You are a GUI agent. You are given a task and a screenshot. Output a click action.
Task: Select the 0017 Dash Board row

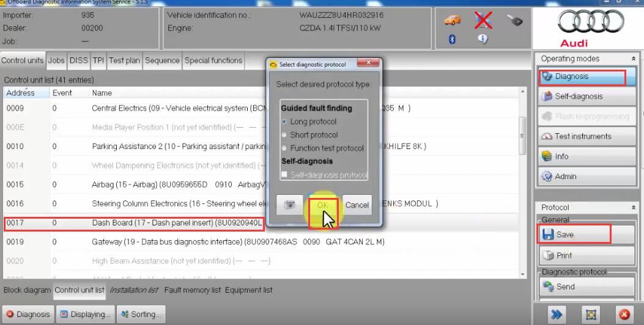[261, 223]
